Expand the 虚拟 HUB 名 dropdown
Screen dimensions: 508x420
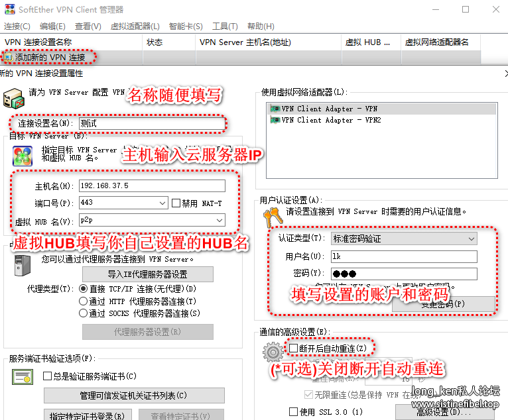coord(220,221)
